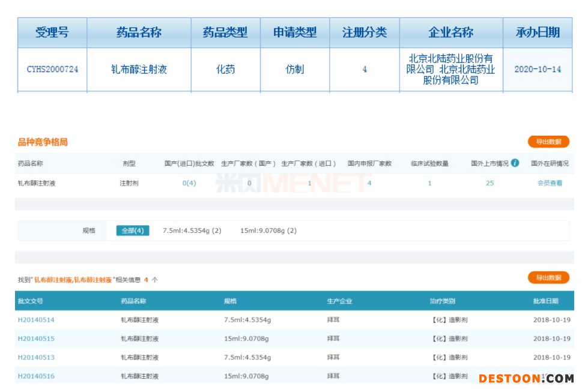Filter by 15ml:9.0708g (2) specification
The width and height of the screenshot is (582, 392).
pos(268,231)
